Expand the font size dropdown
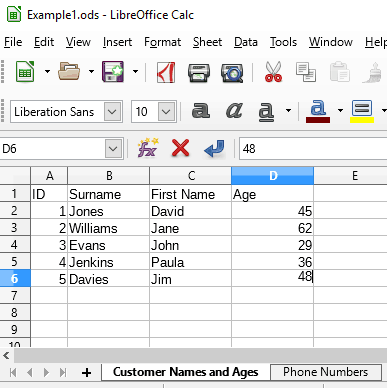 pyautogui.click(x=166, y=112)
